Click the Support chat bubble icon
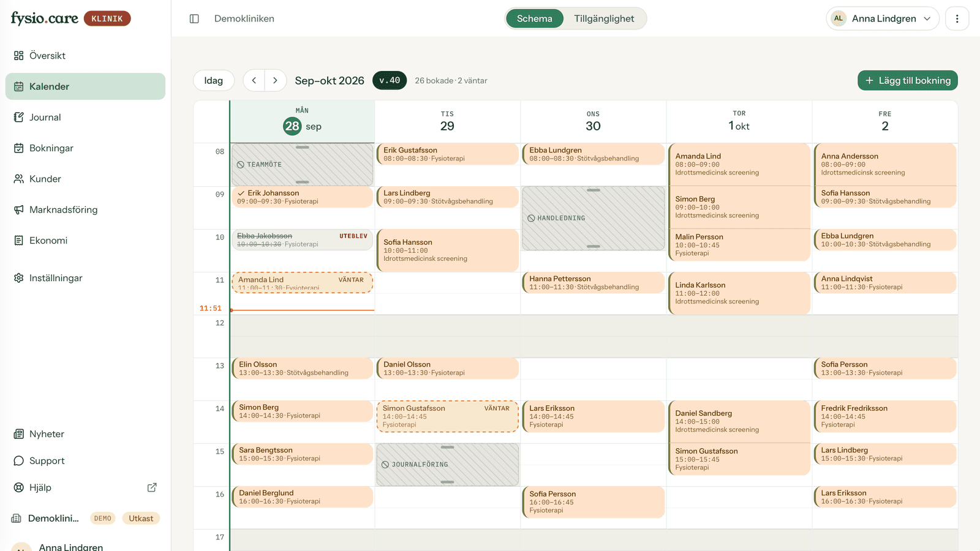The image size is (980, 551). tap(19, 461)
